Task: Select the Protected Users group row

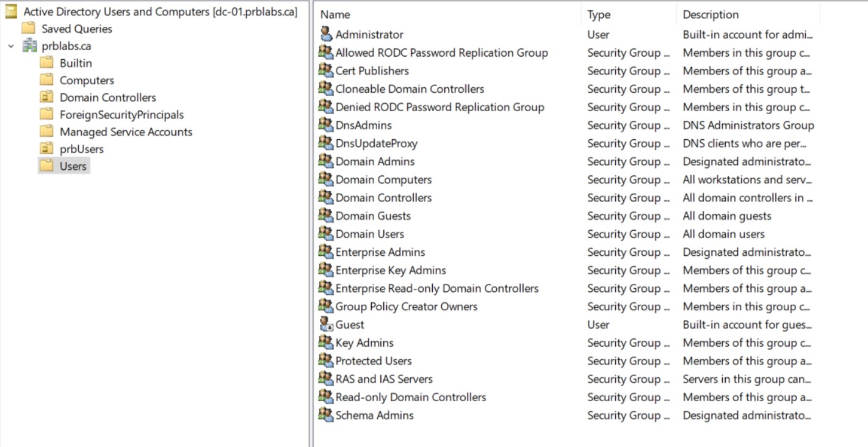Action: [374, 360]
